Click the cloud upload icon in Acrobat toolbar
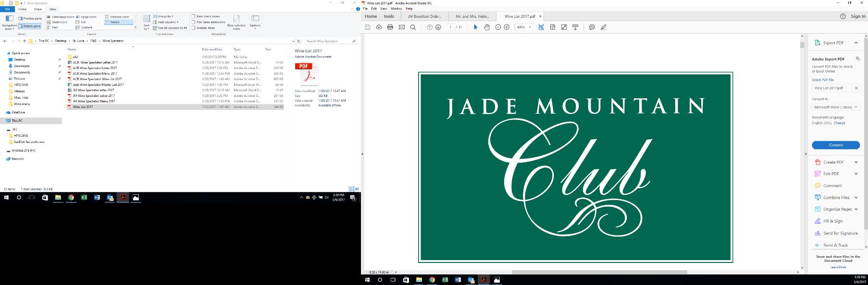 tap(379, 27)
